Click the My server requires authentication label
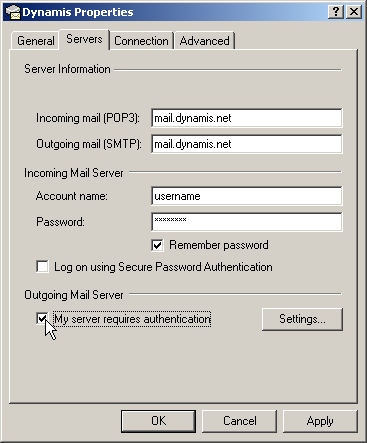Viewport: 367px width, 443px height. click(132, 319)
